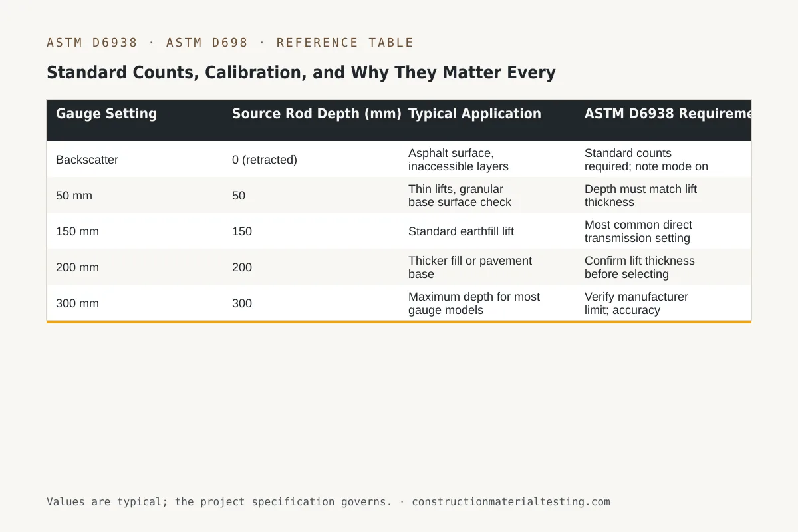Select the 'Source Rod Depth (mm)' column header
Screen dimensions: 798x532
(x=317, y=114)
